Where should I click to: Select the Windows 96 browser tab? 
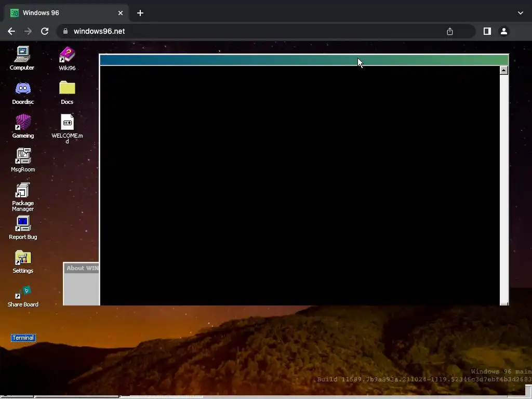tap(66, 13)
